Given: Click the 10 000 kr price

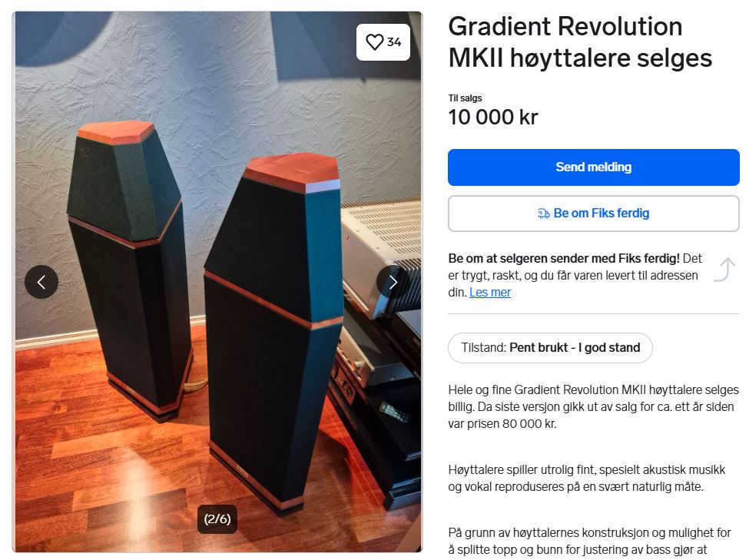Looking at the screenshot, I should click(492, 117).
